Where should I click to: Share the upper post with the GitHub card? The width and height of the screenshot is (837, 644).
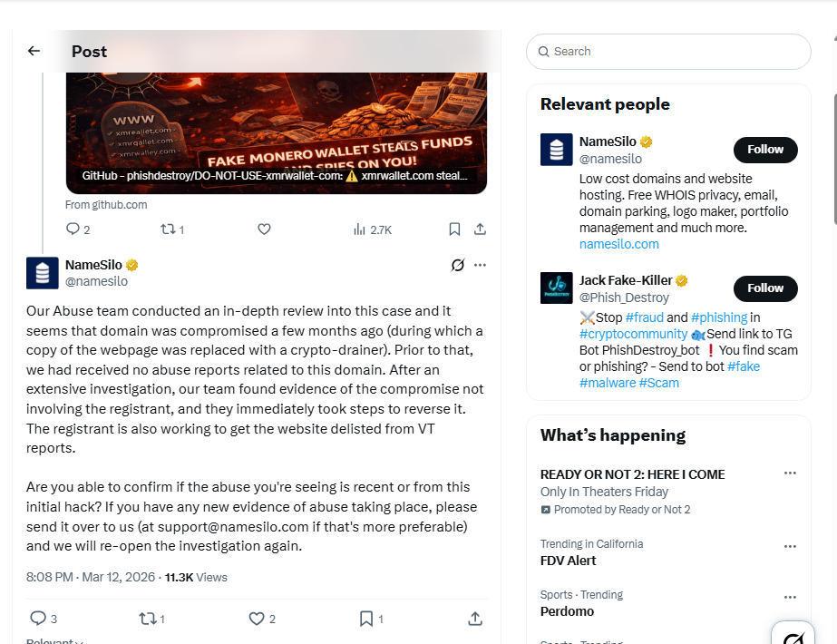click(480, 229)
